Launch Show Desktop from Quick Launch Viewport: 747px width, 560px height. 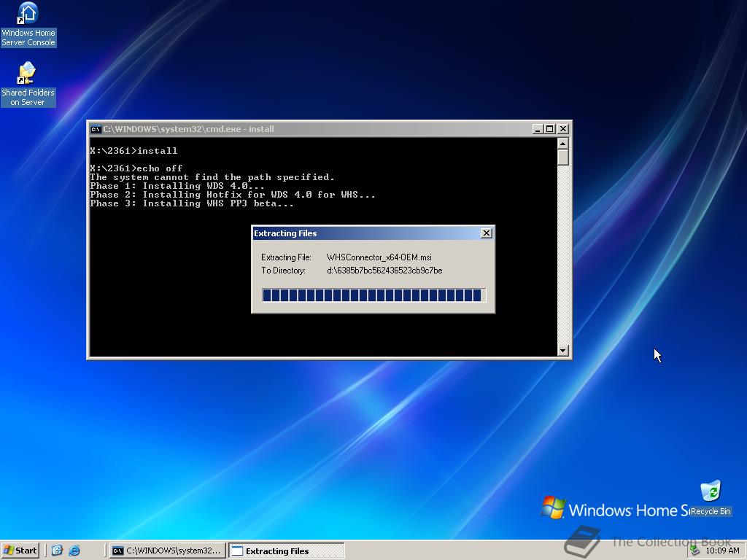pyautogui.click(x=57, y=551)
